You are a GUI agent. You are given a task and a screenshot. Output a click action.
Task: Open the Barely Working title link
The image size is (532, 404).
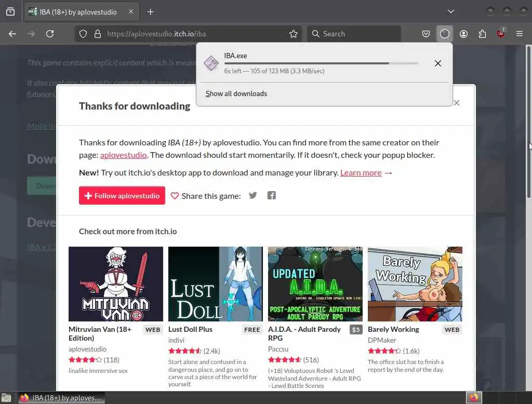coord(393,329)
